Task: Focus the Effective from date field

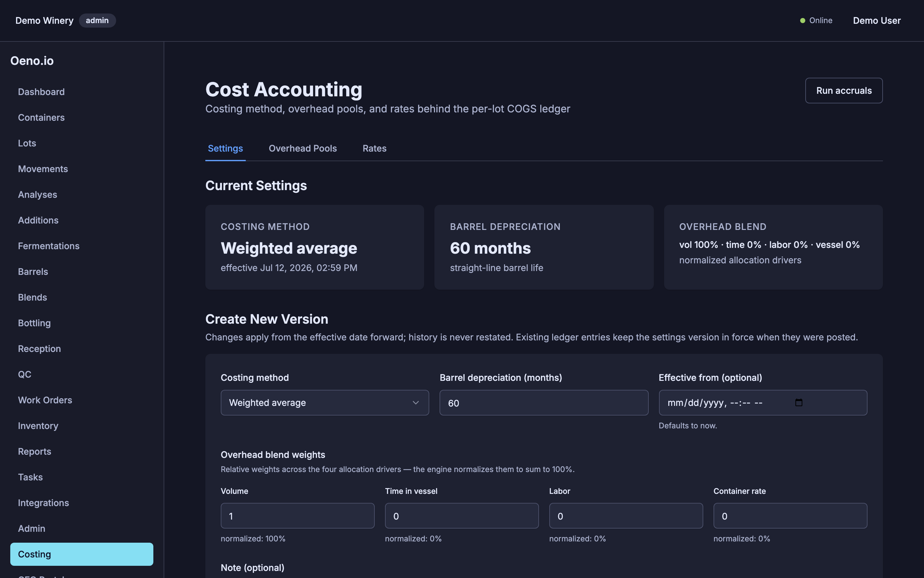Action: (x=763, y=403)
